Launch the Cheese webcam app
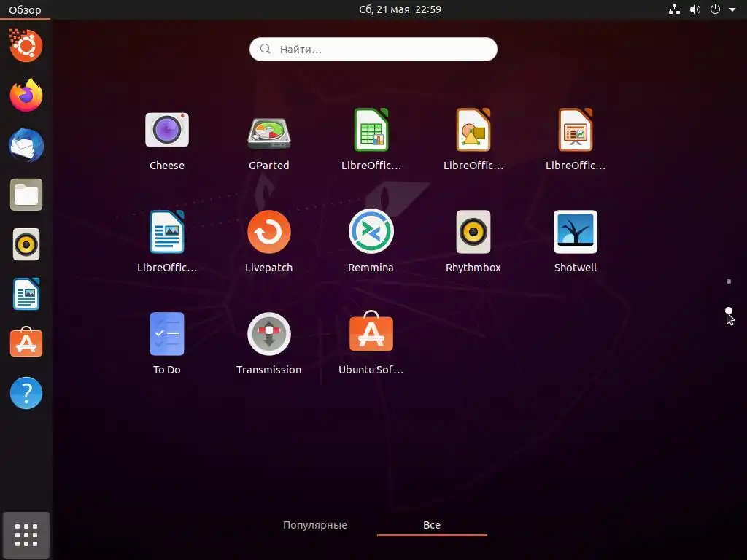The height and width of the screenshot is (560, 747). click(x=167, y=130)
